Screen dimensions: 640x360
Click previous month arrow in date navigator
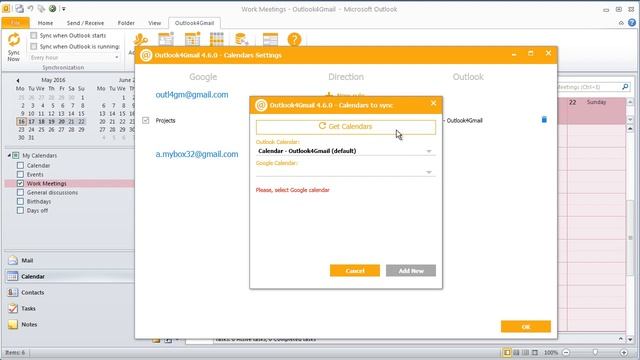[18, 80]
